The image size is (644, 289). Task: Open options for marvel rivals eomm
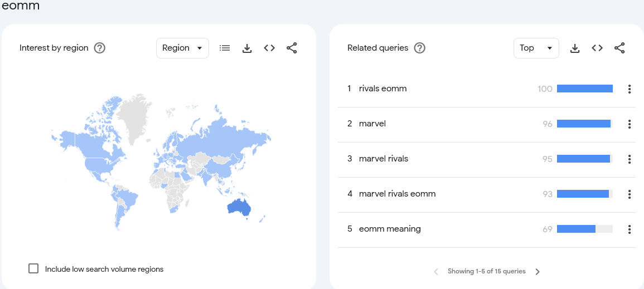point(629,194)
